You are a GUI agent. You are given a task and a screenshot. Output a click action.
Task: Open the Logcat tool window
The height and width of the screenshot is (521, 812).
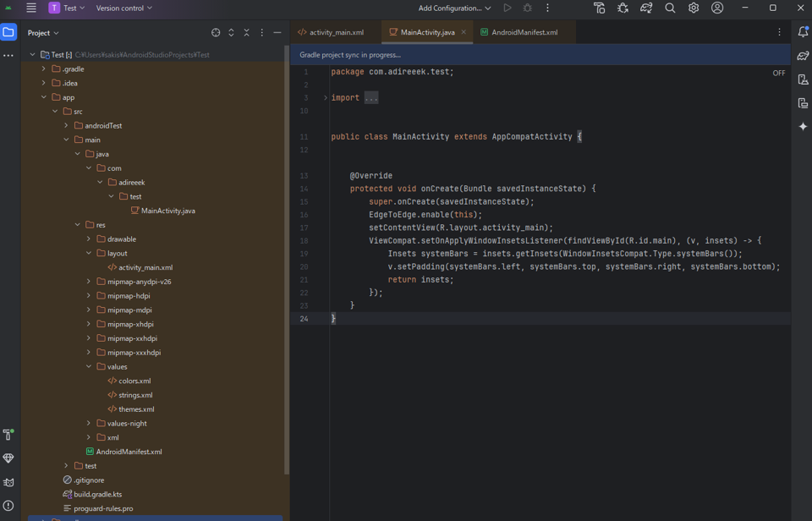8,482
